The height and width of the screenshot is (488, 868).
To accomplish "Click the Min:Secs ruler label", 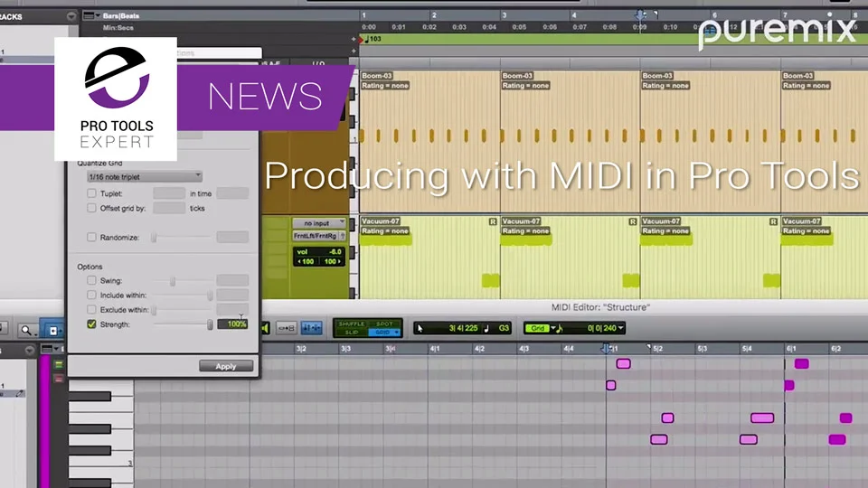I will [118, 28].
